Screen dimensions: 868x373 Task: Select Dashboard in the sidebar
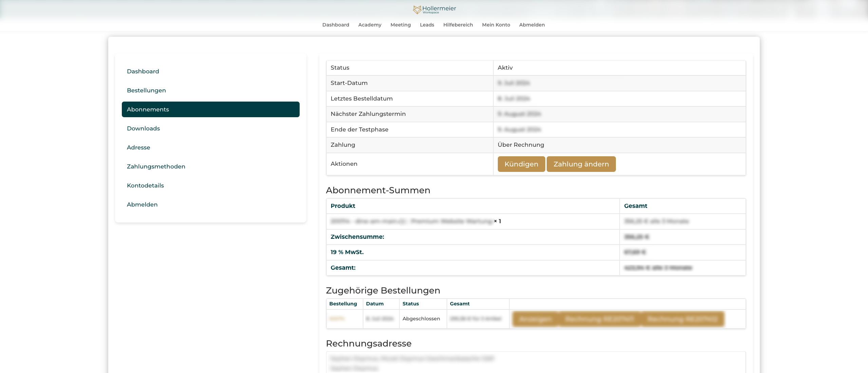coord(143,71)
